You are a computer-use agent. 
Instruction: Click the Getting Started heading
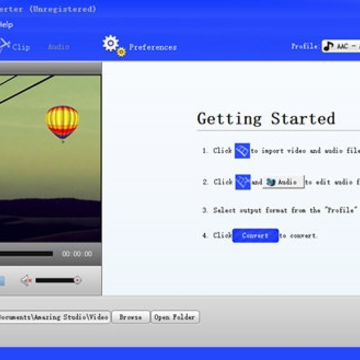click(x=266, y=119)
